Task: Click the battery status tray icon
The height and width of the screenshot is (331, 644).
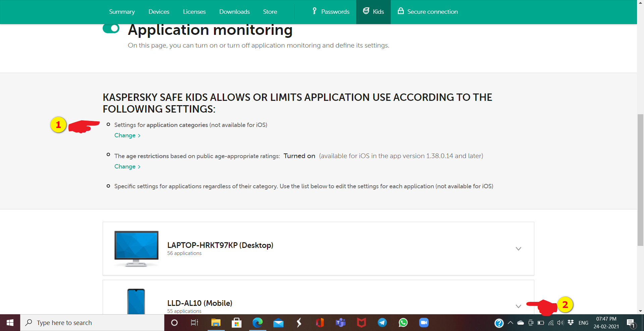Action: (541, 323)
